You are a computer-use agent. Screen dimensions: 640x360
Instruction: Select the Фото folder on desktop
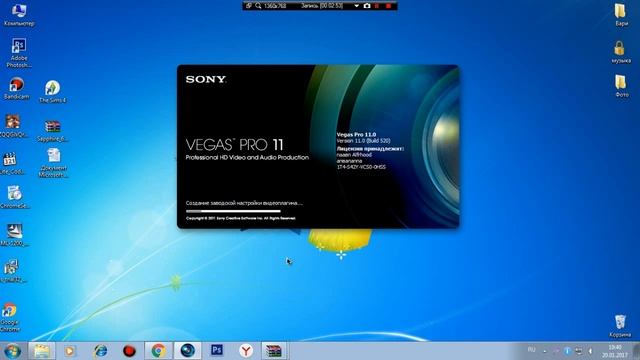[x=621, y=85]
